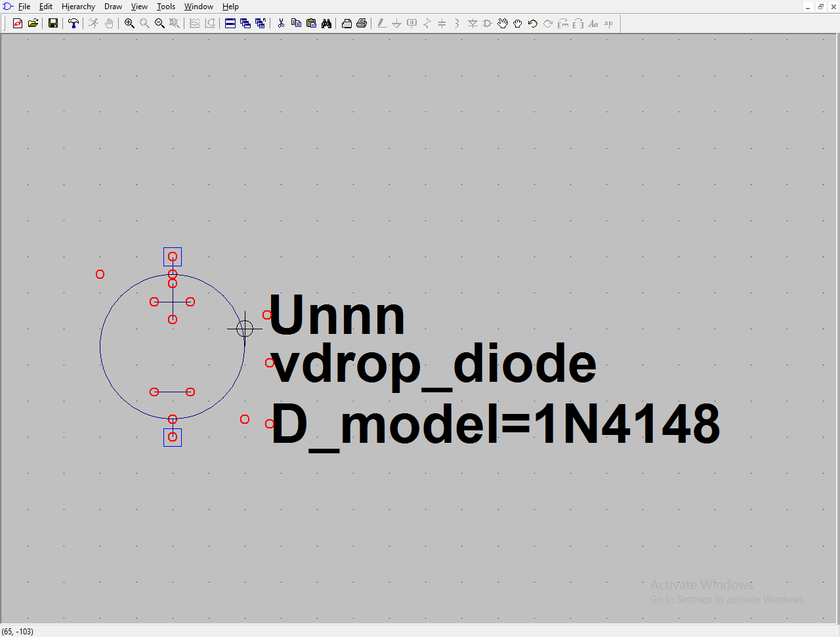Screen dimensions: 840x637
Task: Select the Zoom In magnifier tool
Action: (x=129, y=24)
